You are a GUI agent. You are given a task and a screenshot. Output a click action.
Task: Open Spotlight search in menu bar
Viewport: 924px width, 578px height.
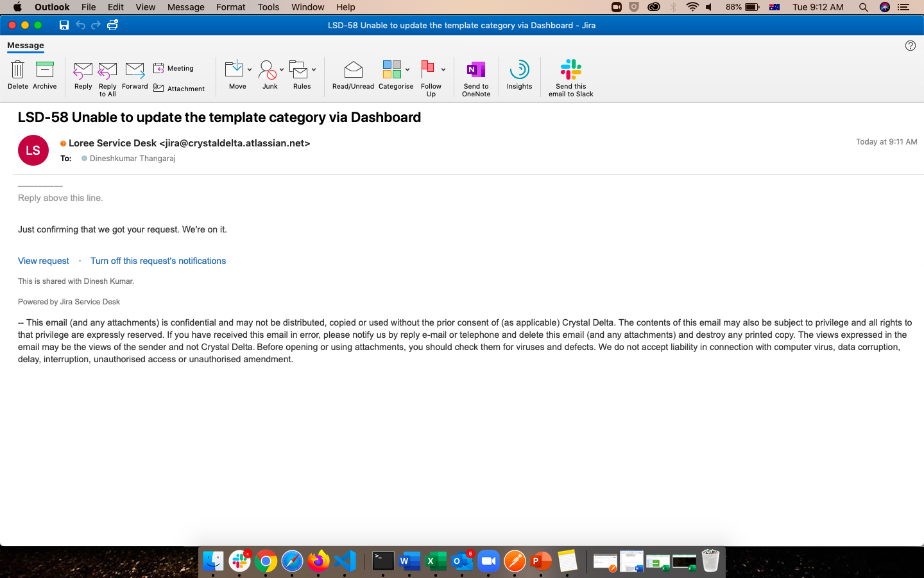point(864,7)
